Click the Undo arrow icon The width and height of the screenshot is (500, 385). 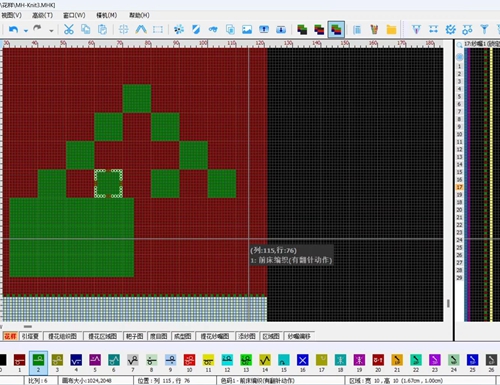click(13, 30)
